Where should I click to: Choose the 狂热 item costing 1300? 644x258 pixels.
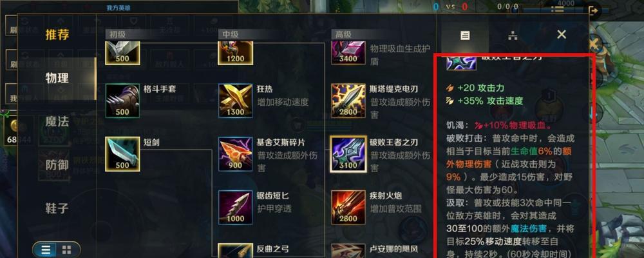click(235, 101)
